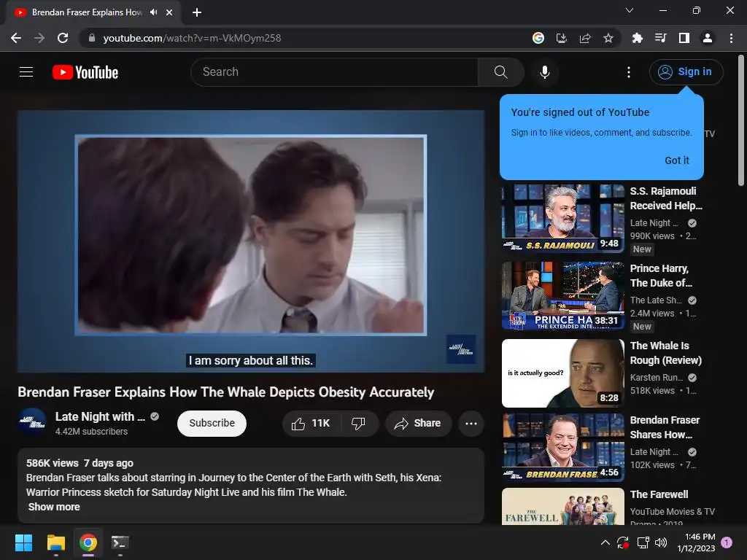Dislike the video with thumbs down

pyautogui.click(x=358, y=424)
